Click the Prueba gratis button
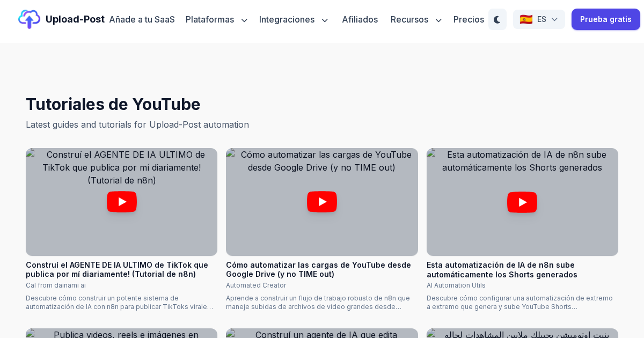644x338 pixels. (606, 19)
